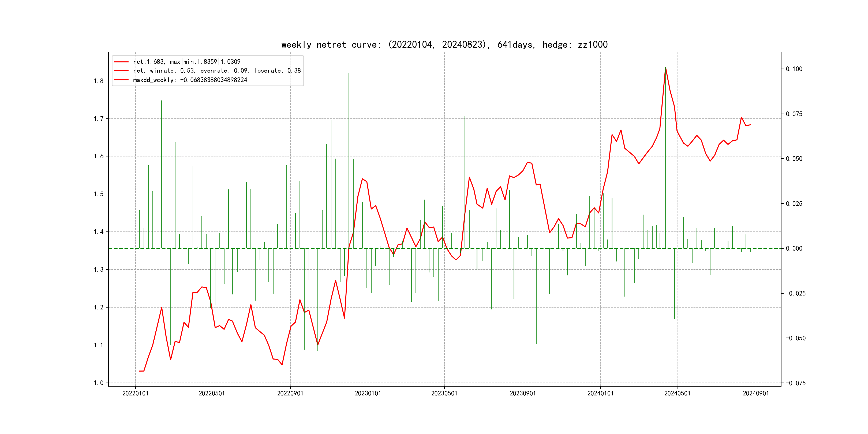The height and width of the screenshot is (434, 868).
Task: Click the red curve's highest peak
Action: point(665,68)
